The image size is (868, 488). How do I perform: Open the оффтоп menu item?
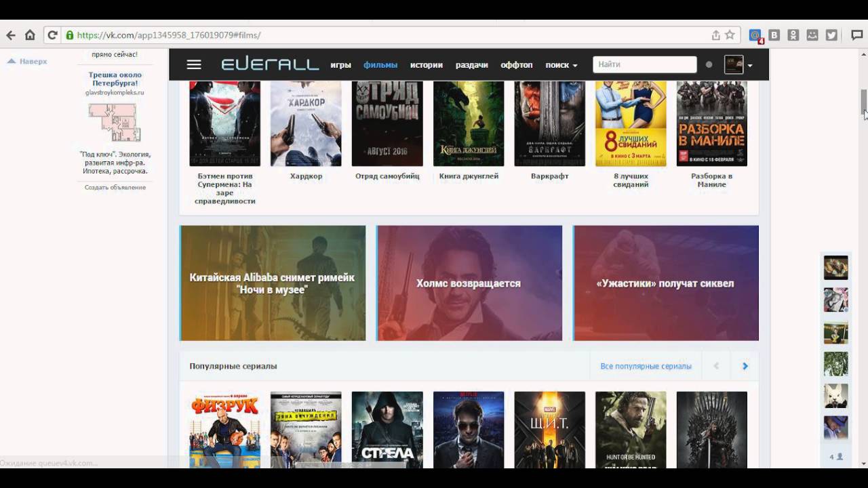coord(517,65)
